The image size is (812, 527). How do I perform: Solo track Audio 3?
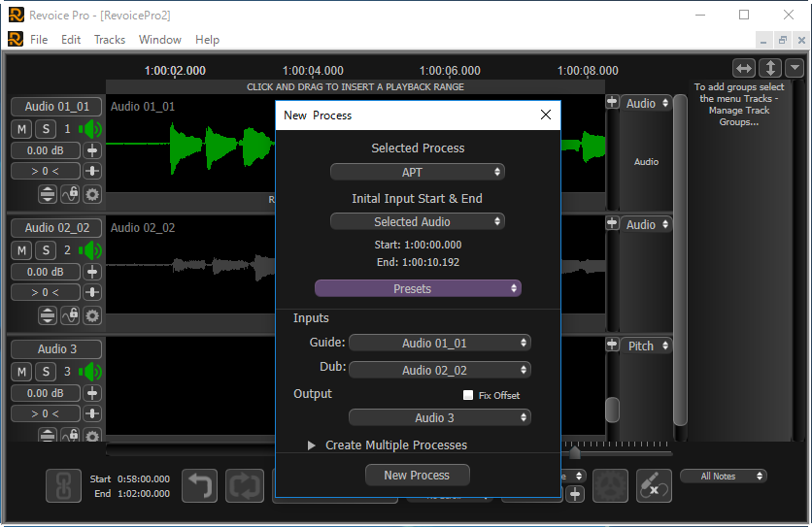(x=46, y=372)
